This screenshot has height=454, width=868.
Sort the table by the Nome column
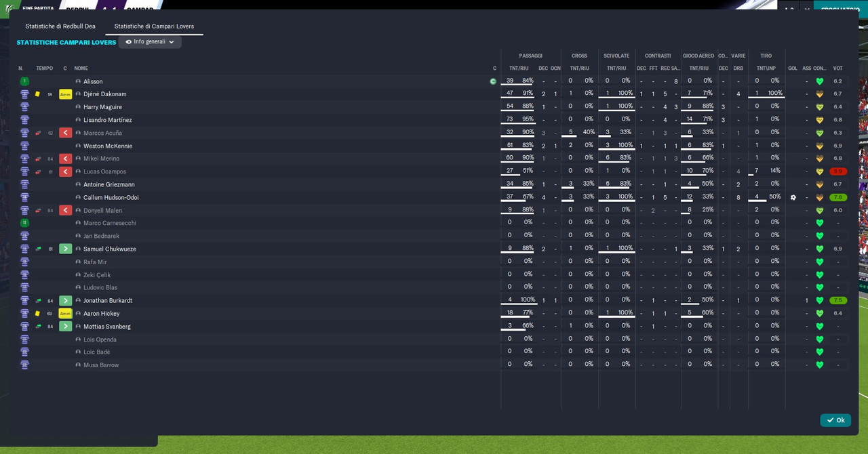pos(81,68)
